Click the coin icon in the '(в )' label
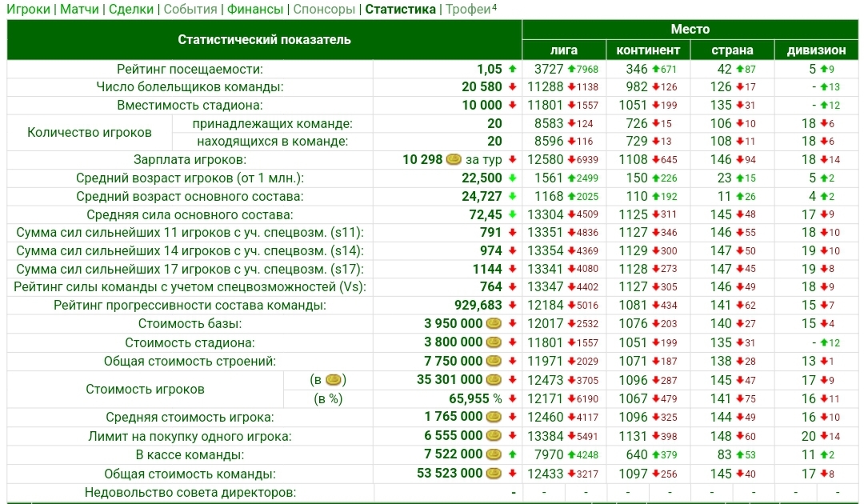 (x=333, y=380)
